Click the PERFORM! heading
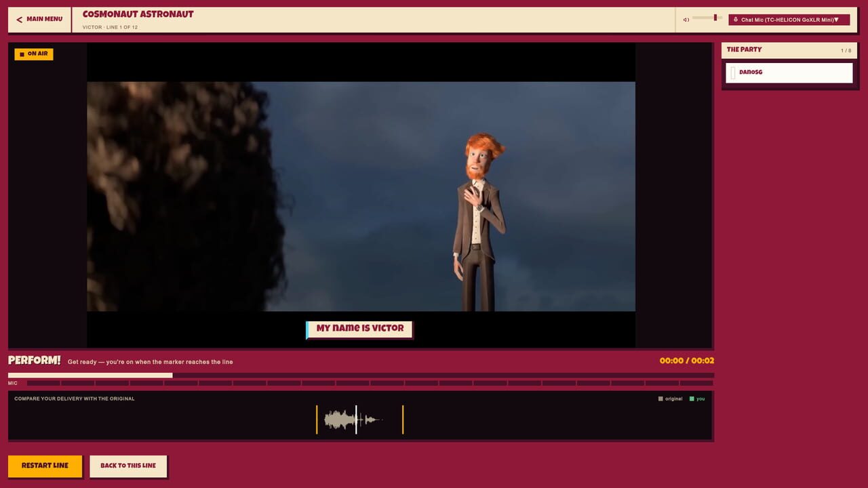Image resolution: width=868 pixels, height=488 pixels. coord(35,361)
